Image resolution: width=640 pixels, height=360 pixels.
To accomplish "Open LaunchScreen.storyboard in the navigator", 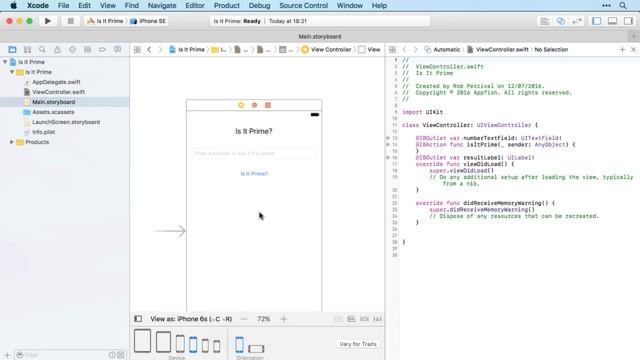I will tap(66, 122).
